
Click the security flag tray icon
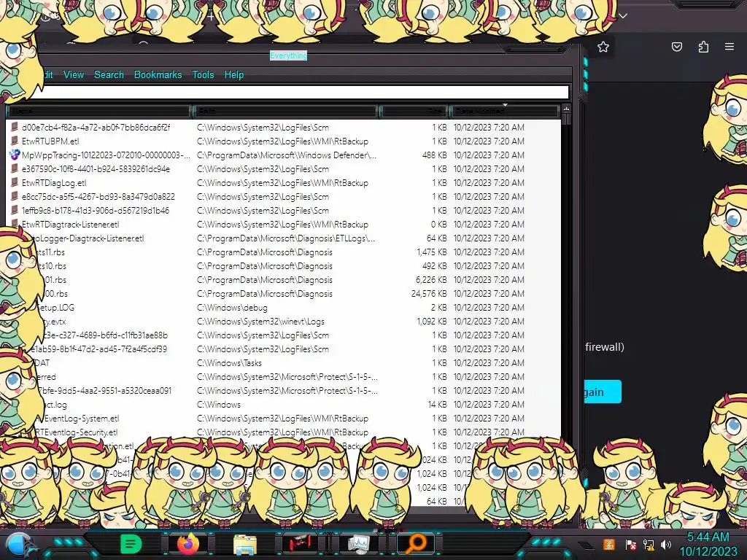click(630, 544)
